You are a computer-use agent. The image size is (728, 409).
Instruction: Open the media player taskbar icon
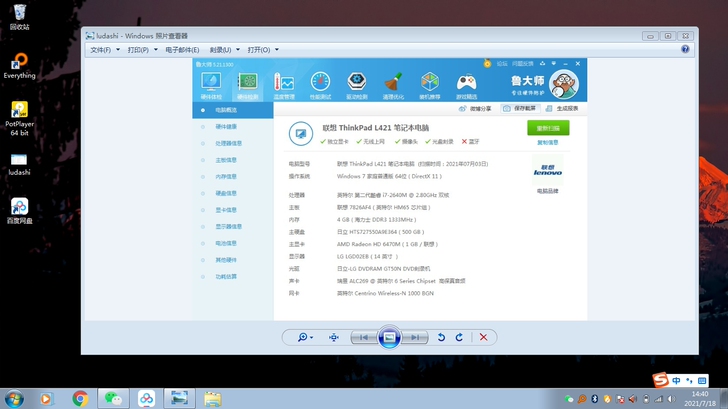[46, 399]
